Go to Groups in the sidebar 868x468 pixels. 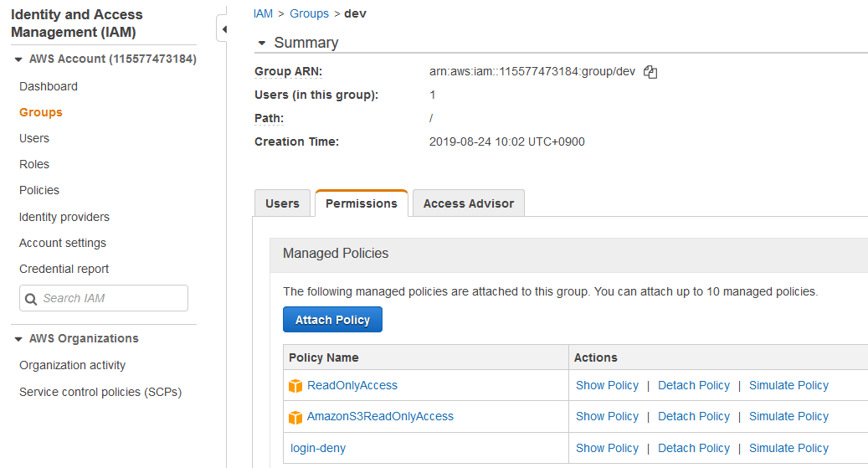click(x=41, y=112)
